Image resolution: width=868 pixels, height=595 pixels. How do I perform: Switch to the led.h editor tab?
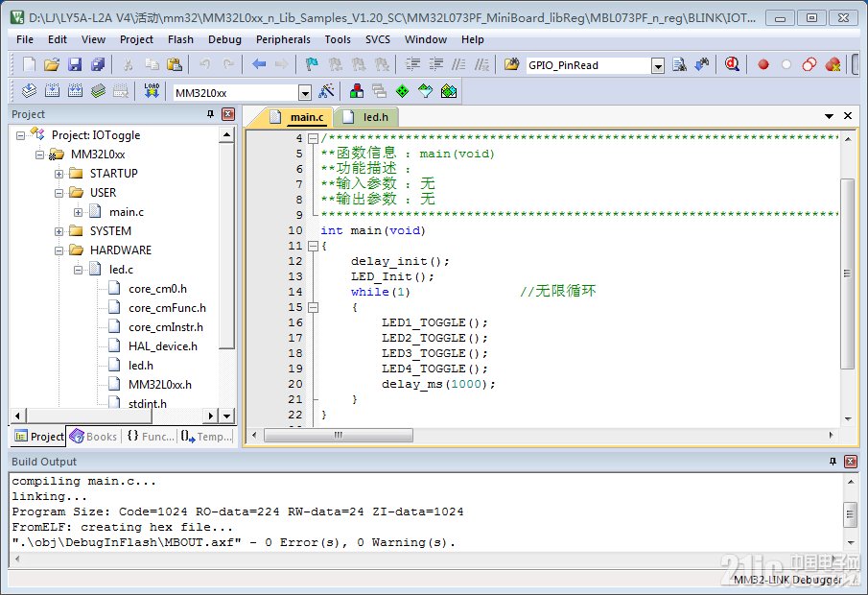(x=366, y=117)
